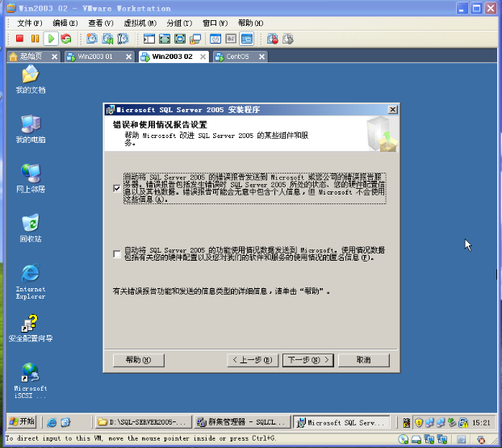Open the 开始 start menu
Viewport: 502px width, 448px height.
(x=22, y=421)
